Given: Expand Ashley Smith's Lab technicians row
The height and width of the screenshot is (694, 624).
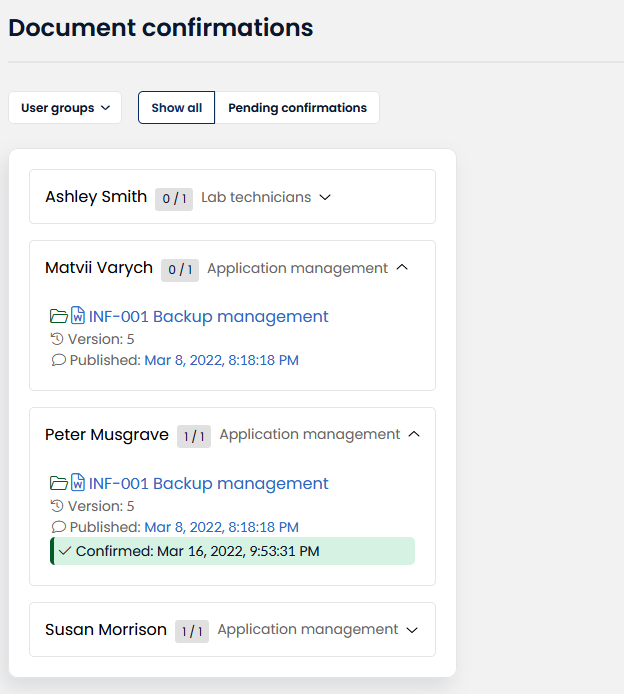Looking at the screenshot, I should click(x=325, y=198).
